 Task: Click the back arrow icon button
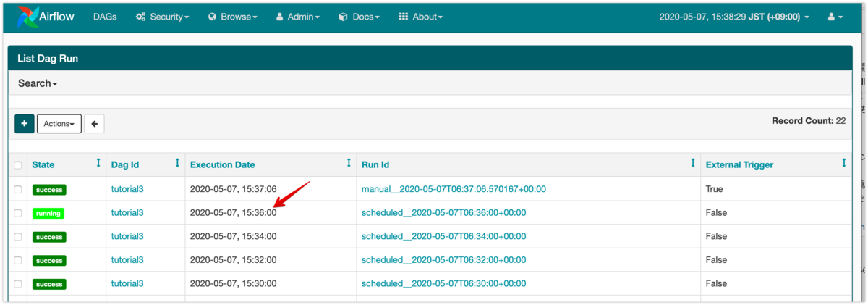click(x=94, y=124)
